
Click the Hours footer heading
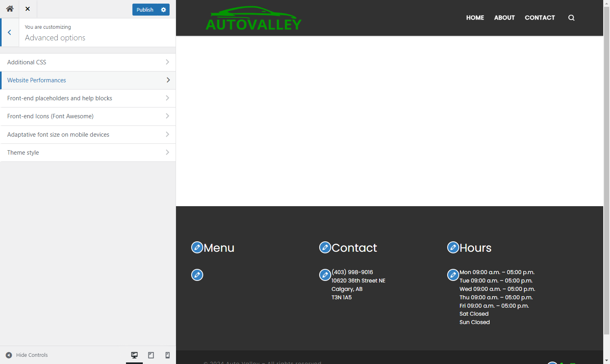(x=476, y=248)
